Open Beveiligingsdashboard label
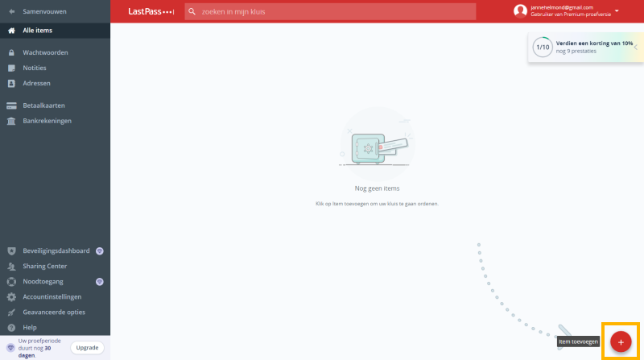This screenshot has width=644, height=360. 56,251
